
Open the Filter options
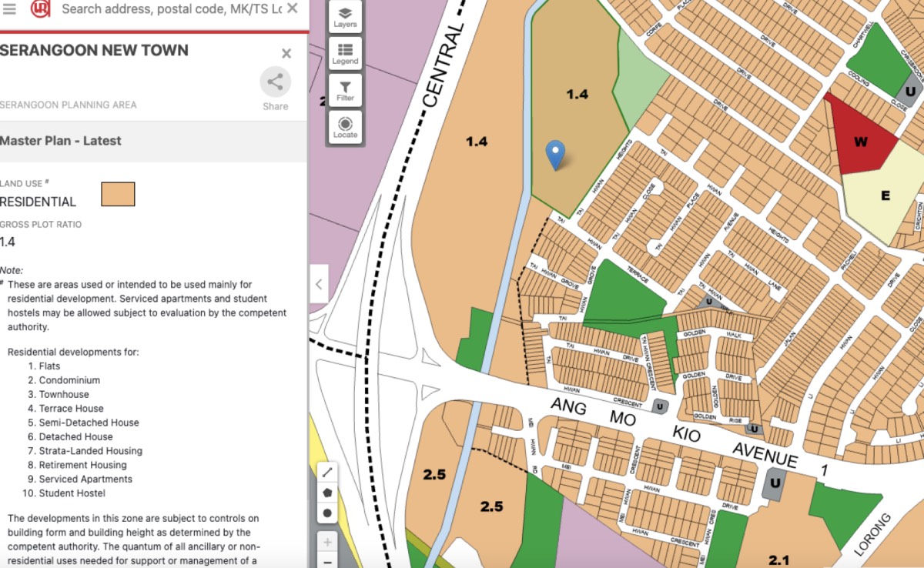(345, 90)
